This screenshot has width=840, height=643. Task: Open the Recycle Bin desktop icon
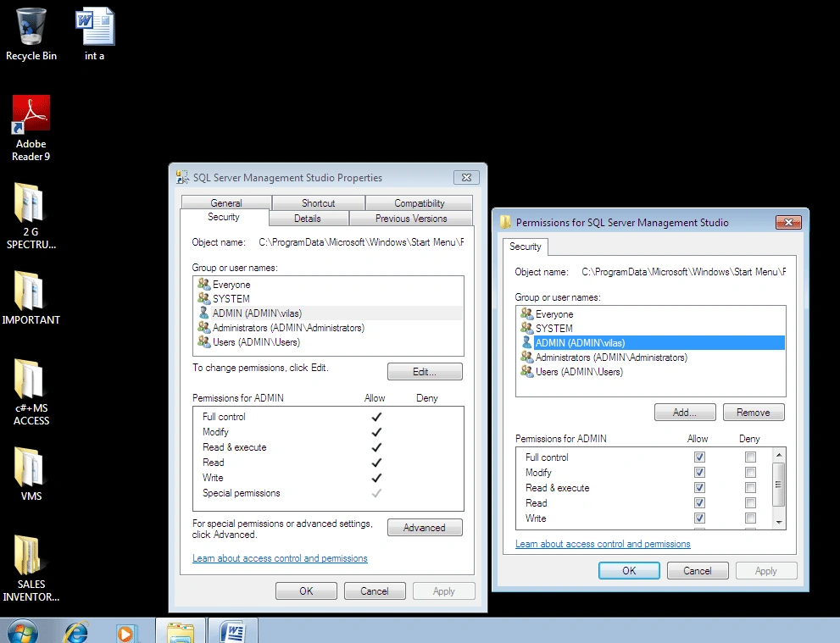(x=31, y=34)
